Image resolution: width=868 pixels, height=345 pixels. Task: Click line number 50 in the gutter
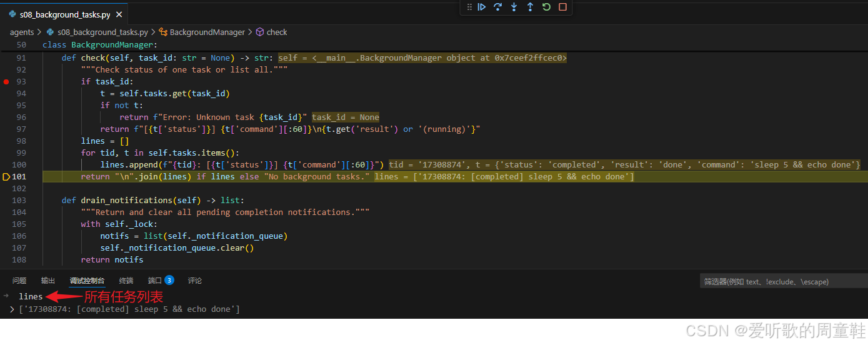point(21,45)
